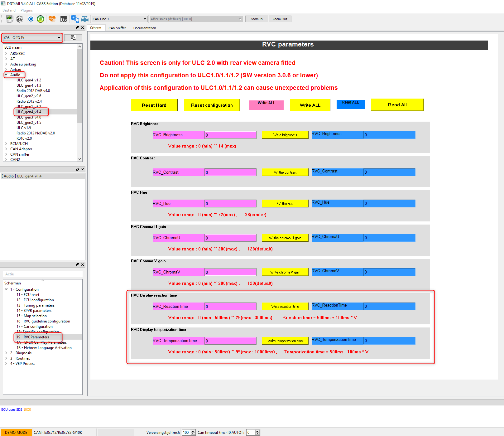The image size is (504, 436).
Task: Click the pink RVC_Brightness value field
Action: [230, 135]
